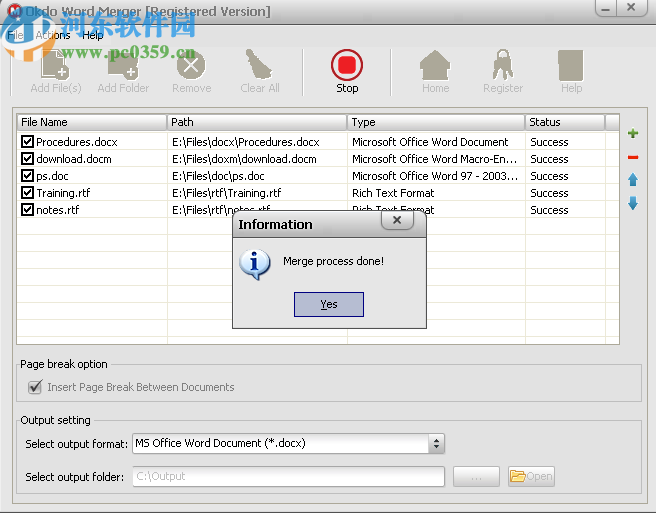Click the information icon in the dialog

pyautogui.click(x=254, y=264)
